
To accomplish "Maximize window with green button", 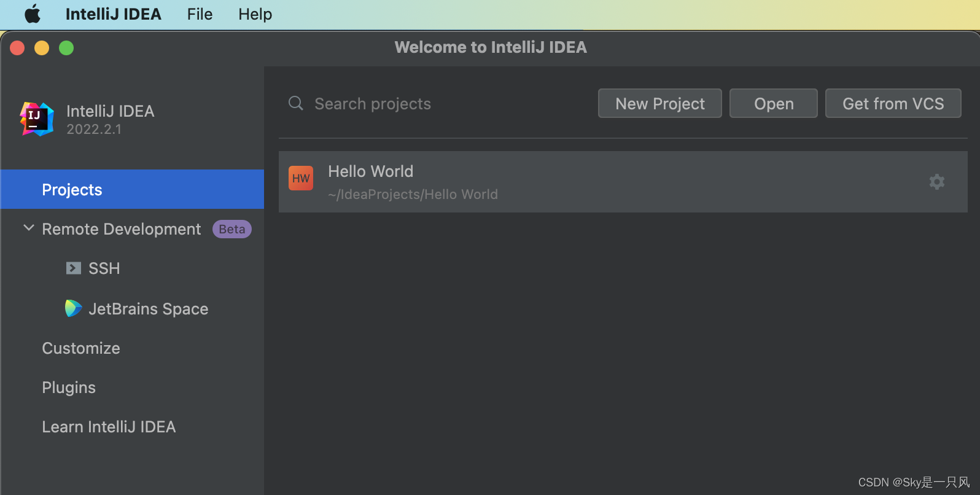I will click(66, 48).
